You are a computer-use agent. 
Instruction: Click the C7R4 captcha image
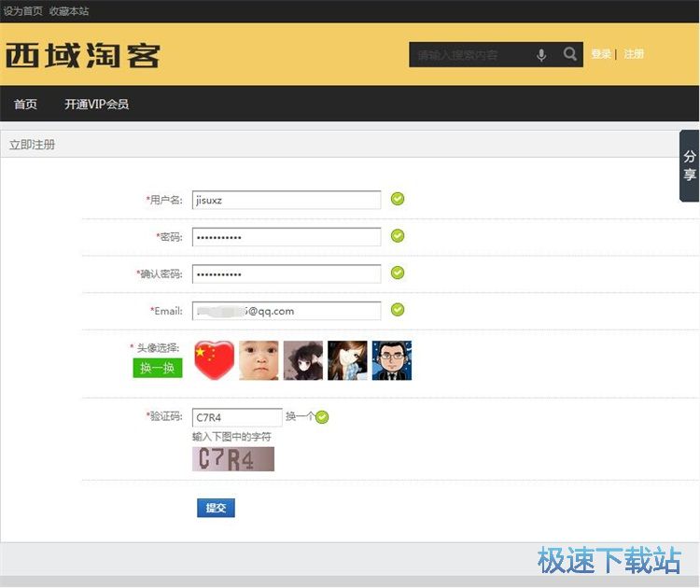(x=233, y=459)
